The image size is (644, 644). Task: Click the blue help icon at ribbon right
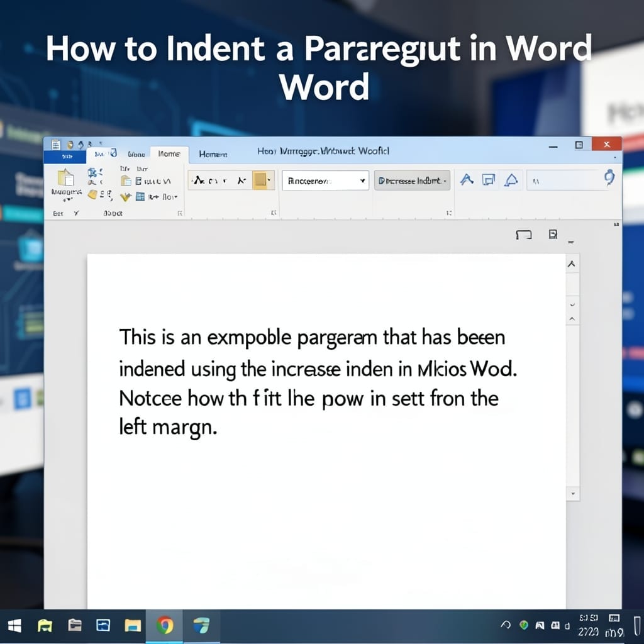609,177
